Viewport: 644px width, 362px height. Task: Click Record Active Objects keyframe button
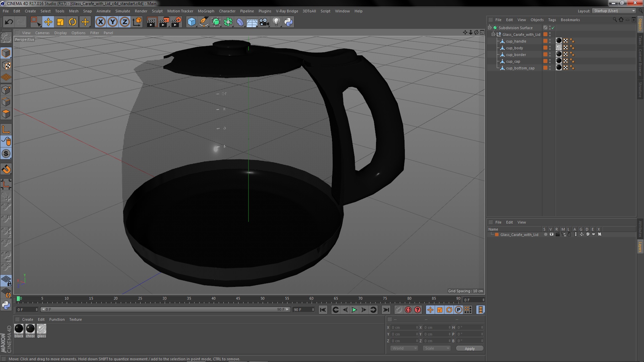tap(398, 310)
